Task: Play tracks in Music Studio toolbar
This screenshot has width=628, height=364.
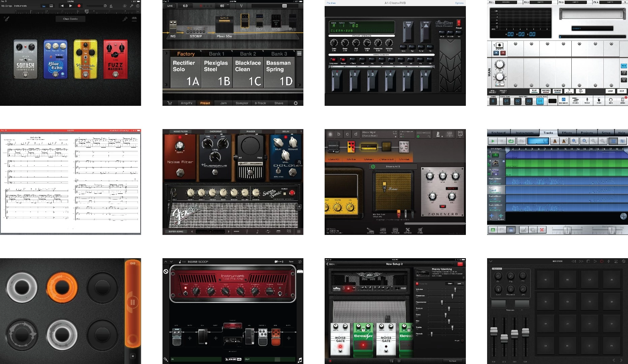Action: coord(493,141)
